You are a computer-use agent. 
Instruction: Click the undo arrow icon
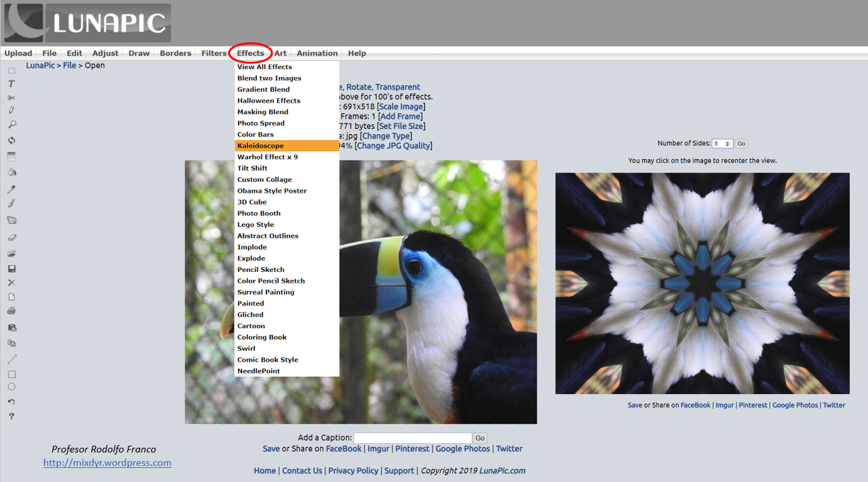(x=11, y=401)
